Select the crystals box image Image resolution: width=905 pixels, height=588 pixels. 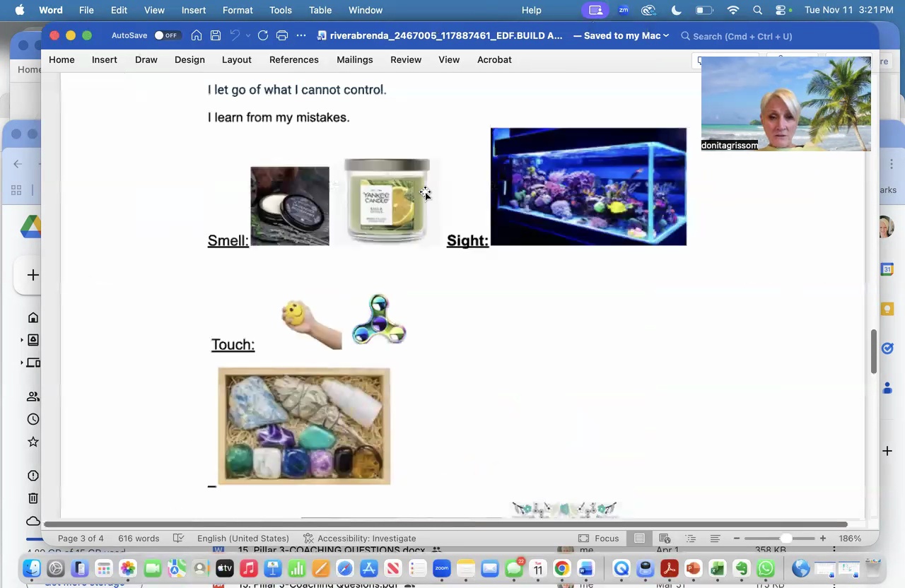pyautogui.click(x=304, y=426)
